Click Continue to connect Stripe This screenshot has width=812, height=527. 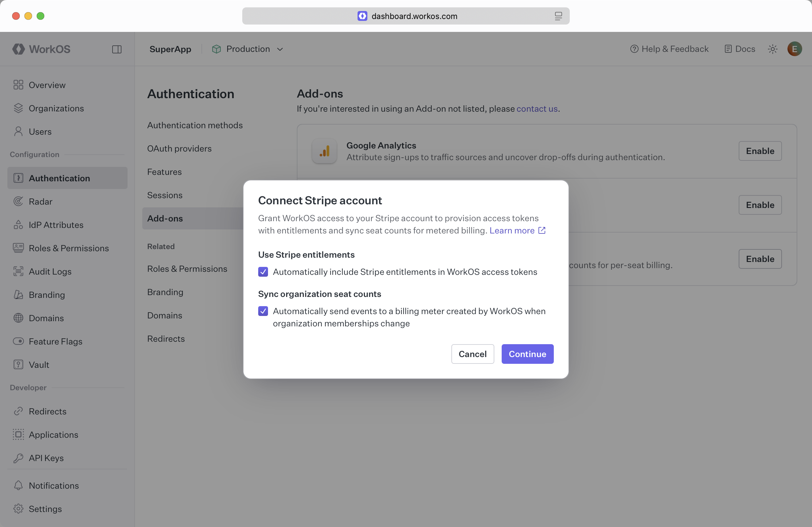tap(527, 354)
